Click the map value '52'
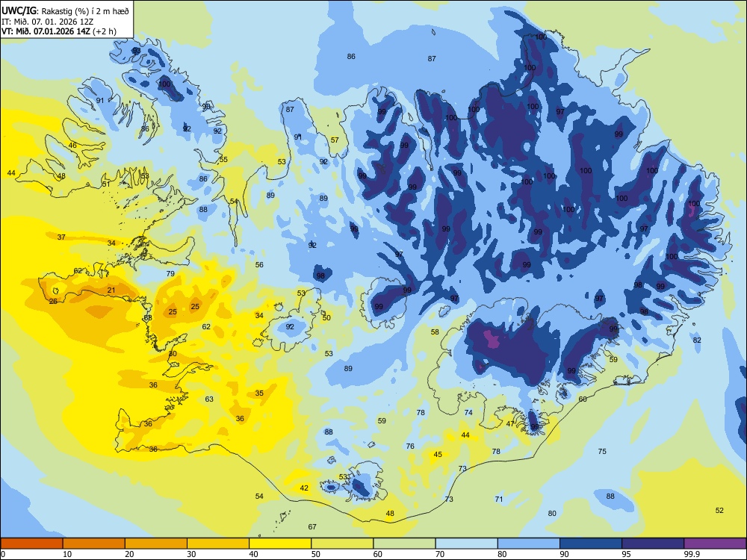747x560 pixels. click(x=719, y=510)
